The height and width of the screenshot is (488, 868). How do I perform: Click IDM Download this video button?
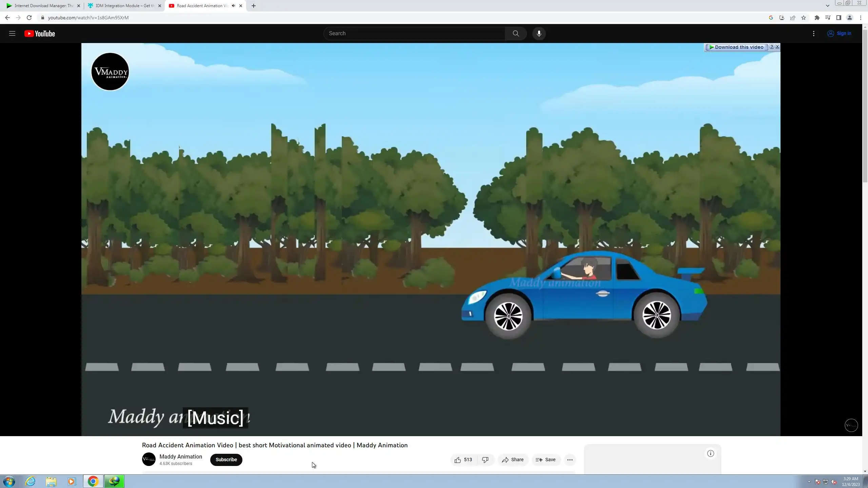click(736, 47)
